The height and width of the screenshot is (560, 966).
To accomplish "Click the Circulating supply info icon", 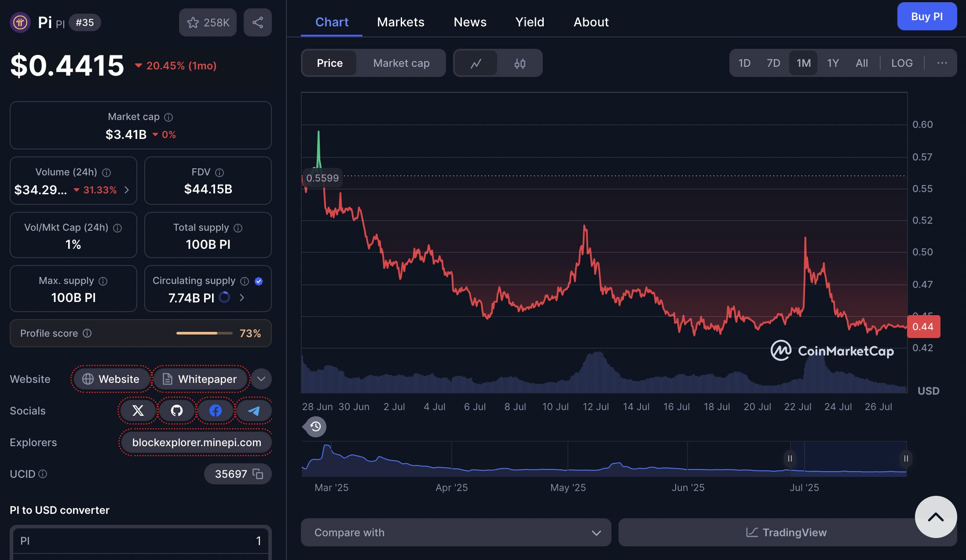I will pyautogui.click(x=245, y=281).
